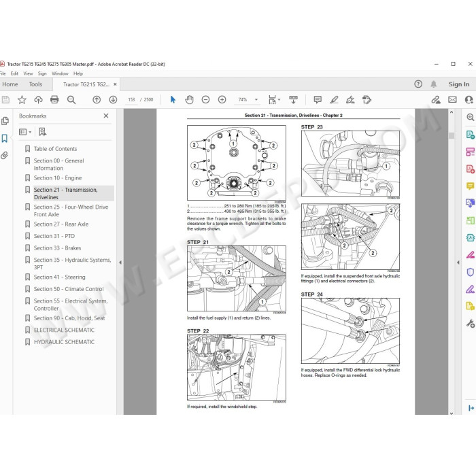Select the Highlight text pen tool

click(x=334, y=99)
